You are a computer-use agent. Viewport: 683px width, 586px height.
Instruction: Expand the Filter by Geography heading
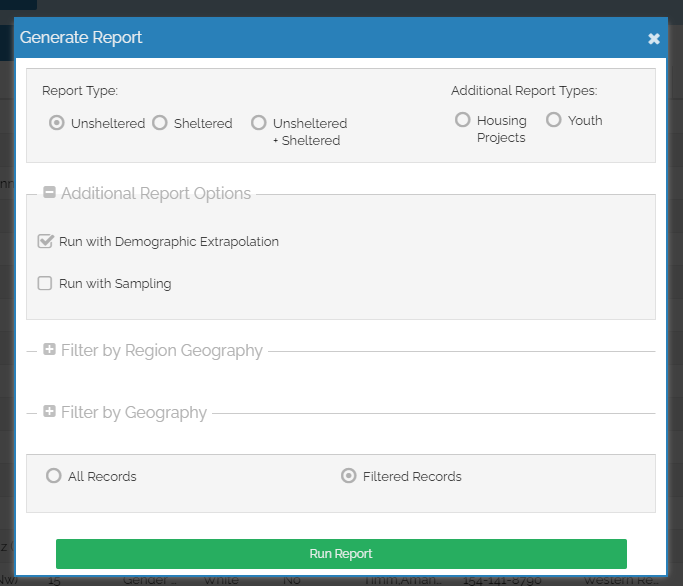tap(134, 413)
